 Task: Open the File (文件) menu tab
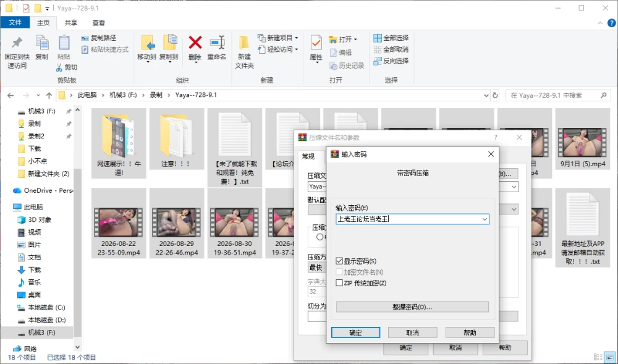(x=15, y=22)
